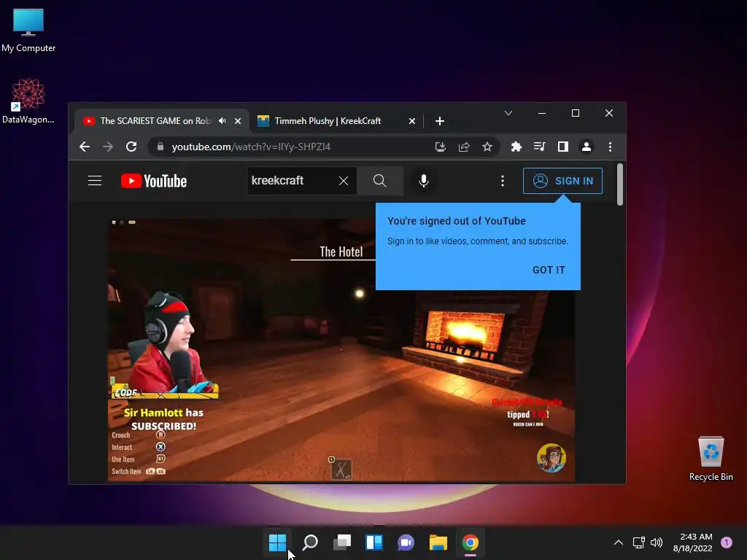Share this page using the share icon

[x=464, y=147]
